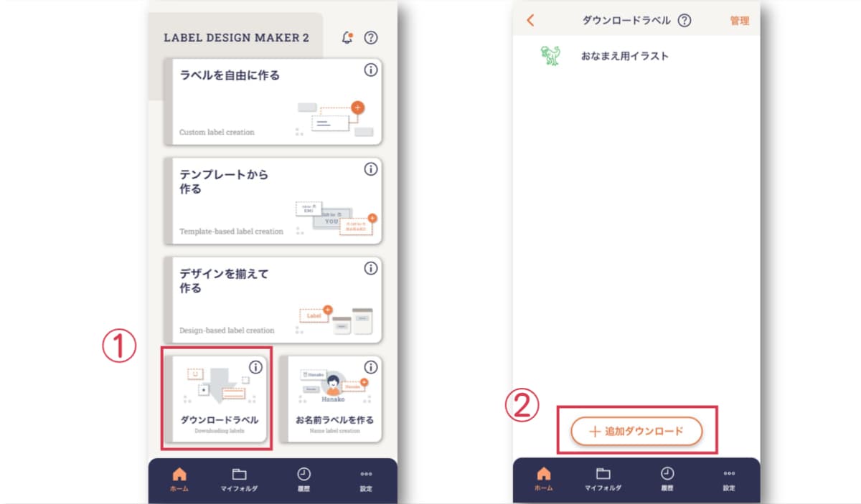Show info for ラベルを自由に作る card
The height and width of the screenshot is (504, 861).
coord(371,70)
